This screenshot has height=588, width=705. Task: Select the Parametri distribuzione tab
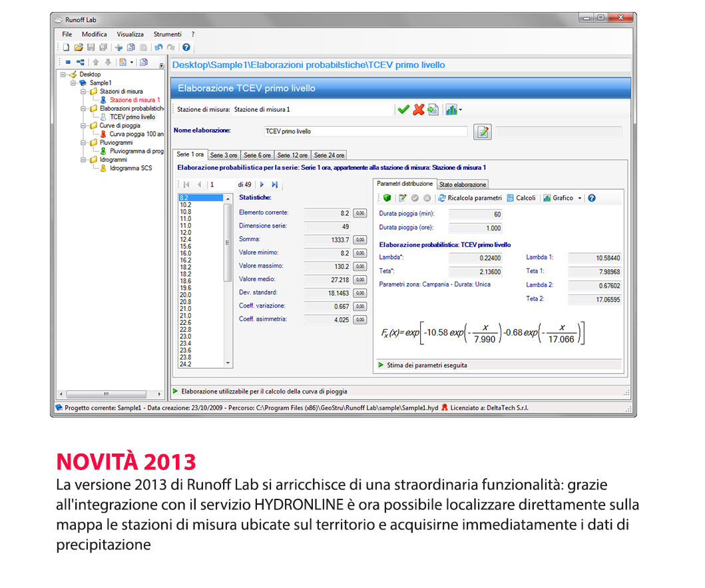(x=405, y=184)
